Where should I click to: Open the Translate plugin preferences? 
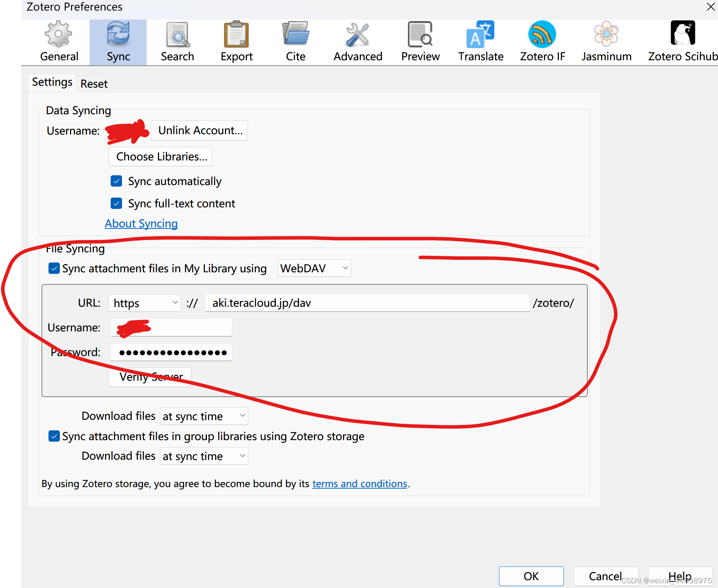pyautogui.click(x=481, y=42)
